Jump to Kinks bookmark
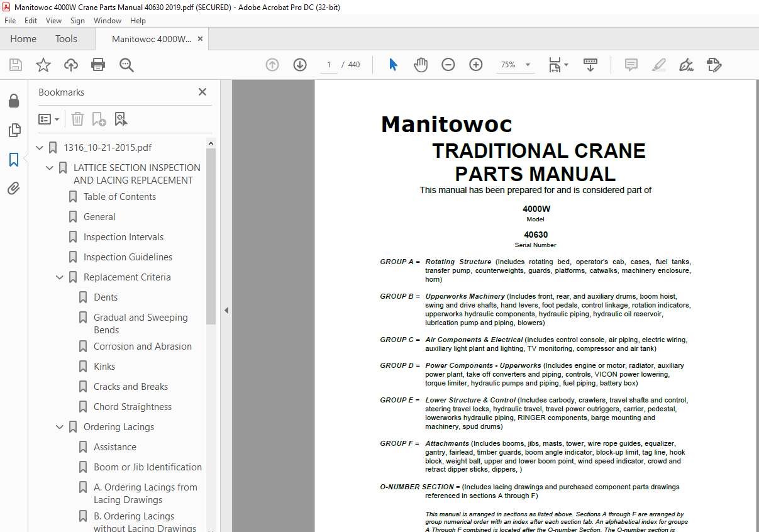 point(104,367)
